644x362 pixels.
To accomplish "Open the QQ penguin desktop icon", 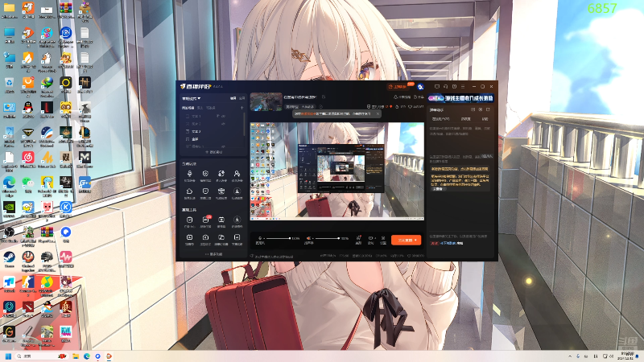I will [28, 109].
